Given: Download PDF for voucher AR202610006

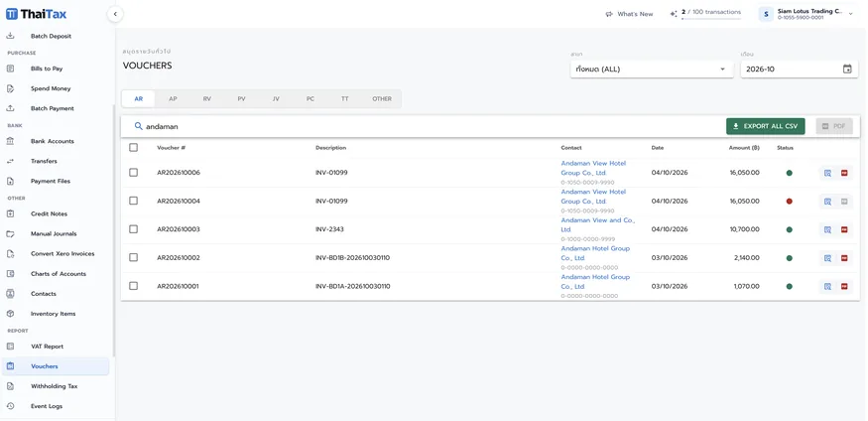Looking at the screenshot, I should click(x=844, y=173).
